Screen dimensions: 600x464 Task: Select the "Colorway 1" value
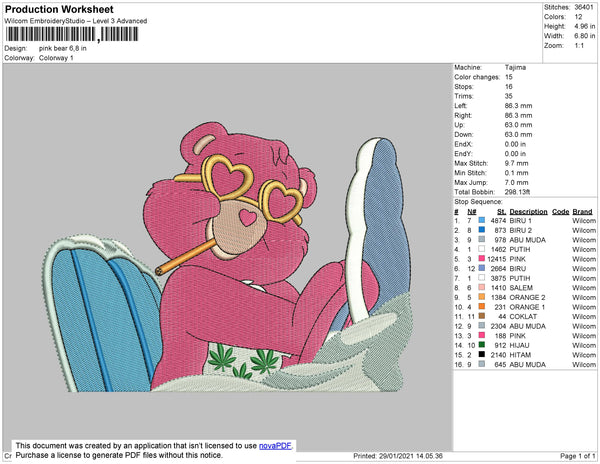pos(56,58)
